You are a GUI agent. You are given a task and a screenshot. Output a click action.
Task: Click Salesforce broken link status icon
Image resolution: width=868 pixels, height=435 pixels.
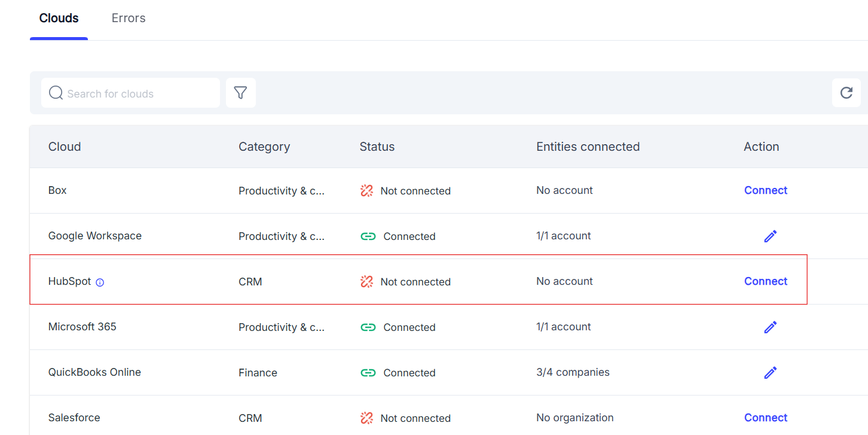(x=366, y=418)
